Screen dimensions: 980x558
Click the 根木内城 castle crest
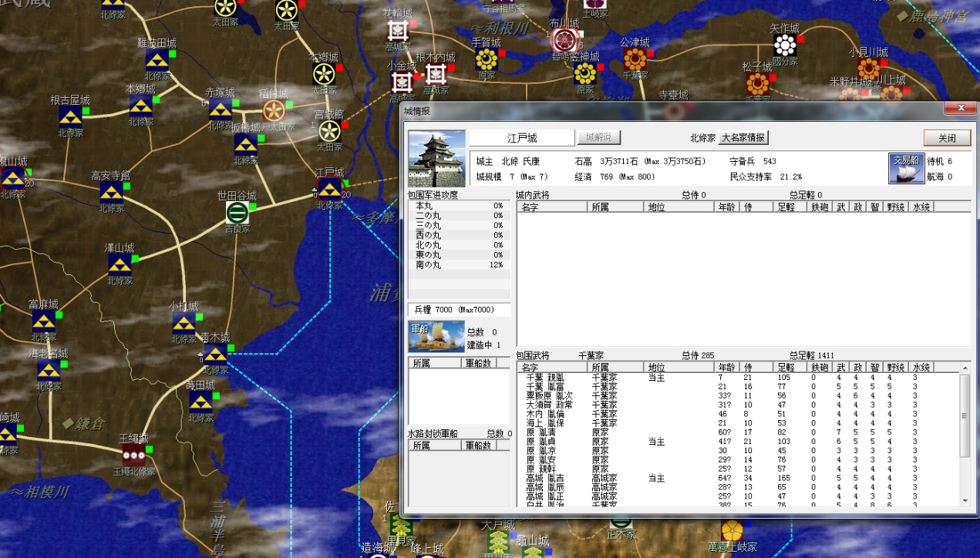[x=436, y=75]
